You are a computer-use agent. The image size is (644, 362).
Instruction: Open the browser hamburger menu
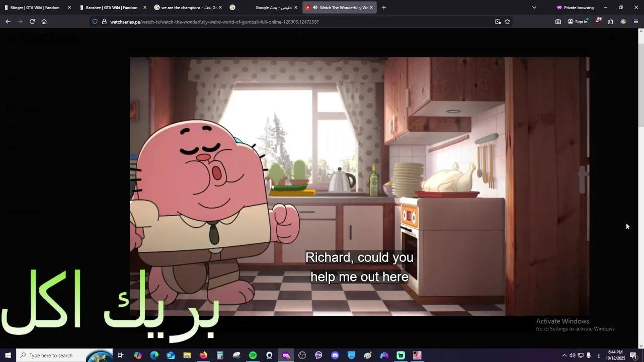coord(636,22)
